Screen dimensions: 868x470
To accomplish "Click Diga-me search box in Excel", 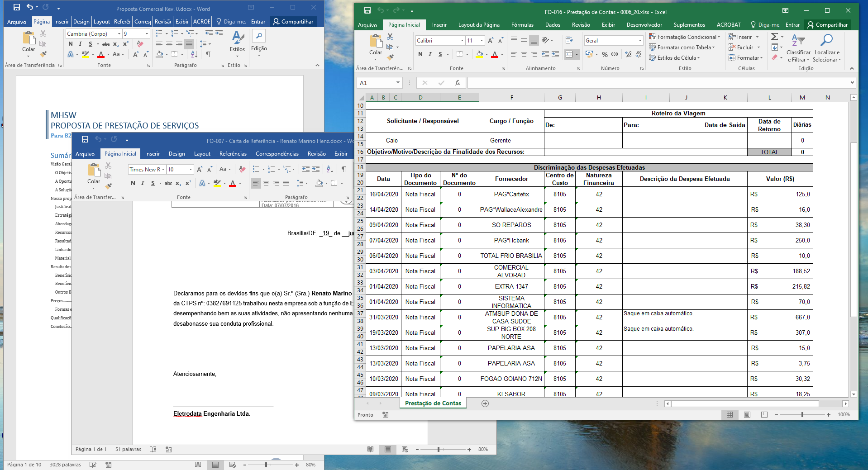I will point(765,25).
